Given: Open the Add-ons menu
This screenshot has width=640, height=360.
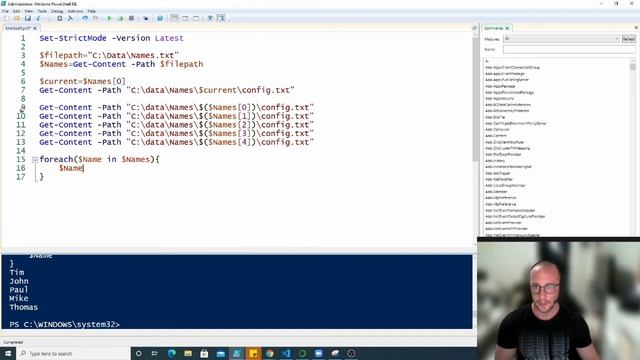Looking at the screenshot, I should pos(75,11).
